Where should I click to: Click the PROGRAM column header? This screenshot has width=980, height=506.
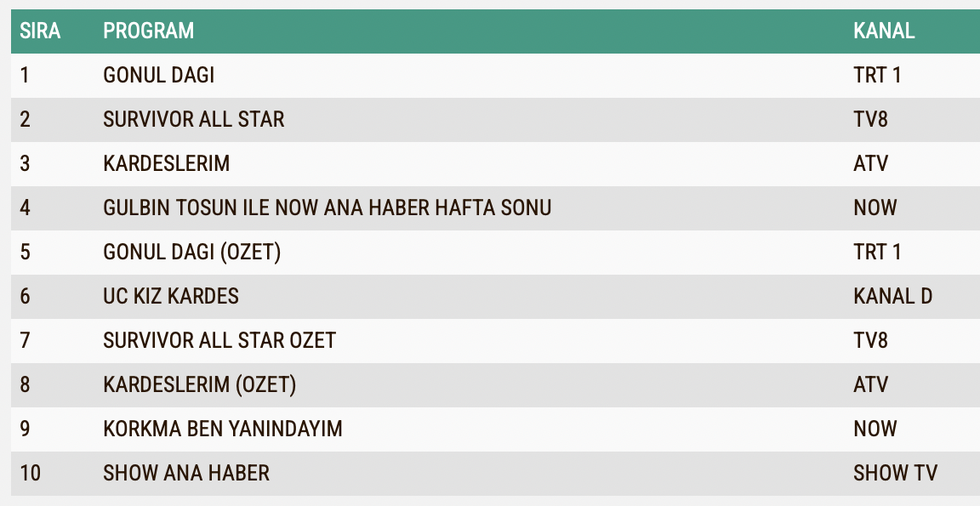click(x=149, y=31)
